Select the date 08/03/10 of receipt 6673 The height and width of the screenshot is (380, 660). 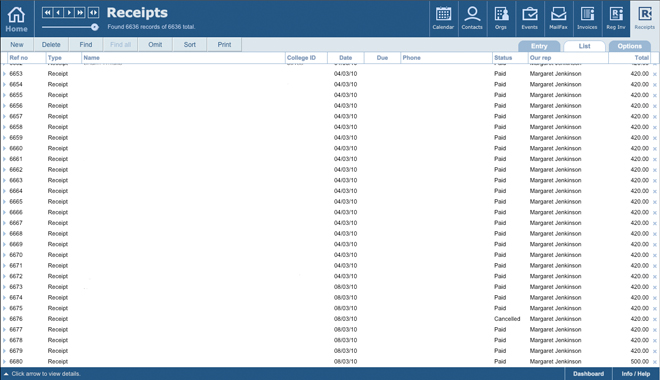(x=345, y=287)
